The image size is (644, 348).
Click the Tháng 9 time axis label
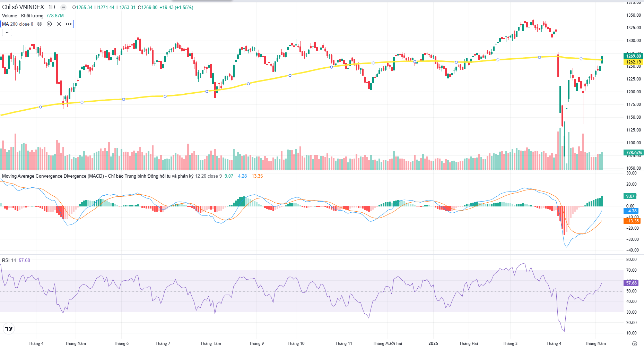[256, 343]
